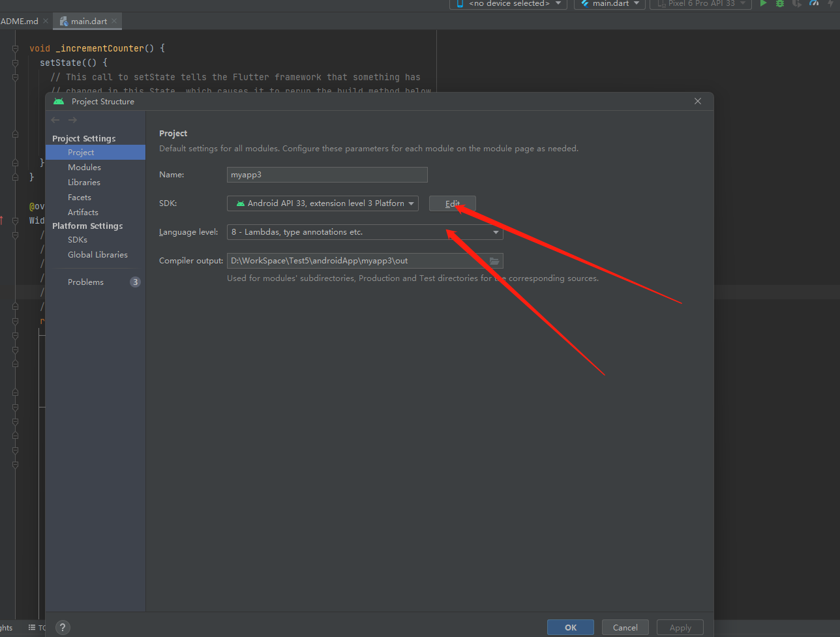Click the forward arrow in Project Structure

click(x=72, y=120)
